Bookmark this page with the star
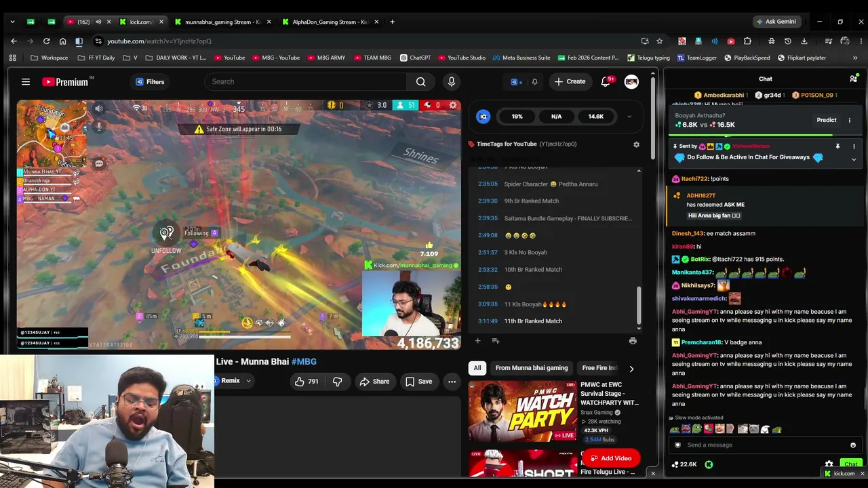This screenshot has height=488, width=868. pos(659,41)
